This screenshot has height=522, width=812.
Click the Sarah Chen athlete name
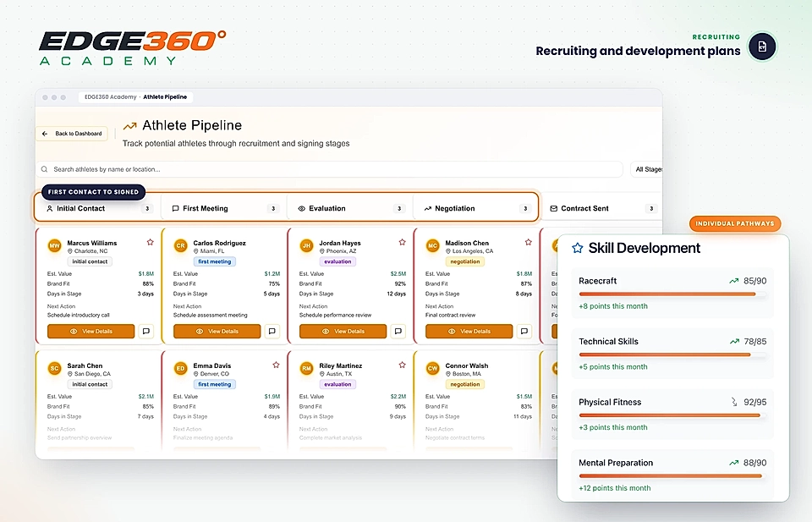85,365
